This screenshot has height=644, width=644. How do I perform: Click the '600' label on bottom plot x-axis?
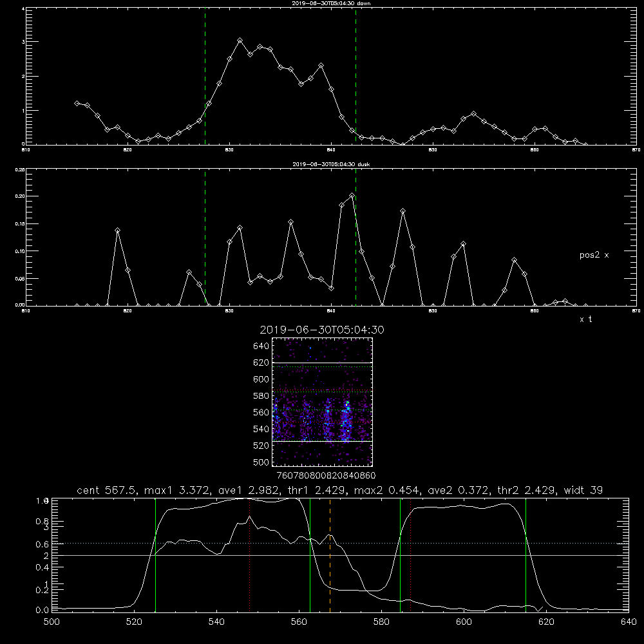[x=464, y=622]
